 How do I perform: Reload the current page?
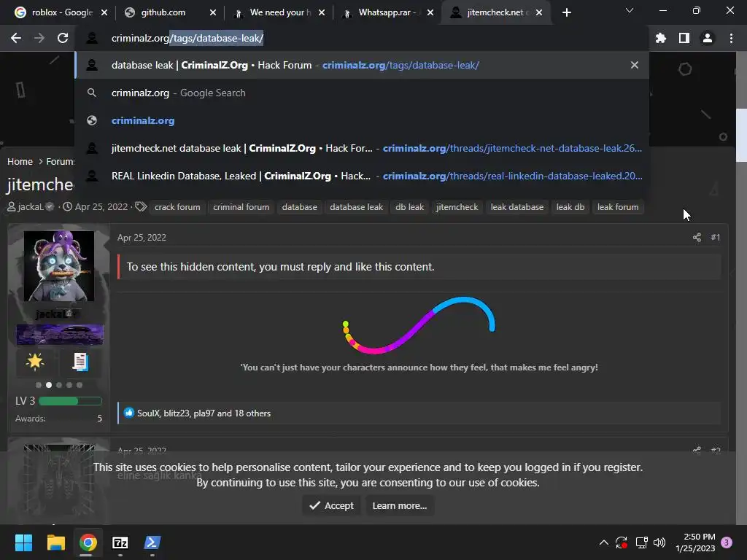63,38
